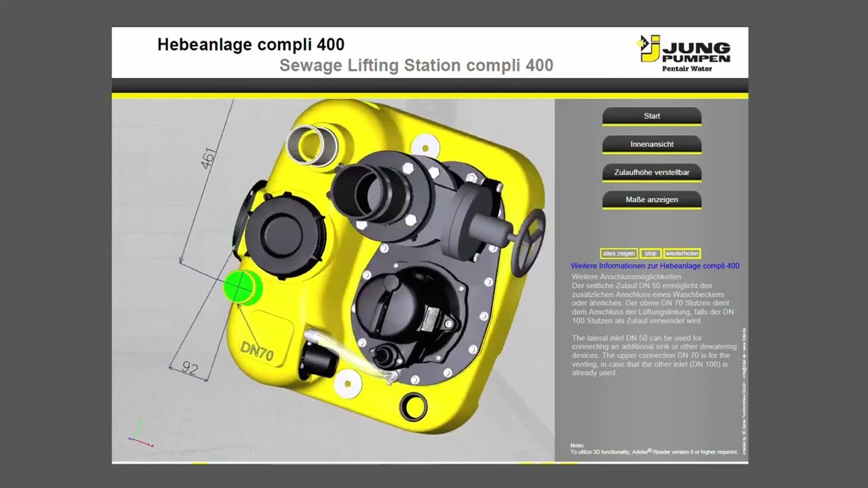
Task: Click the Start button
Action: [x=652, y=116]
